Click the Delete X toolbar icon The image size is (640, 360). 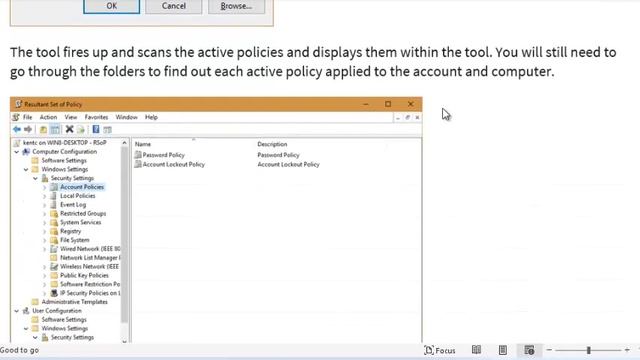(69, 129)
